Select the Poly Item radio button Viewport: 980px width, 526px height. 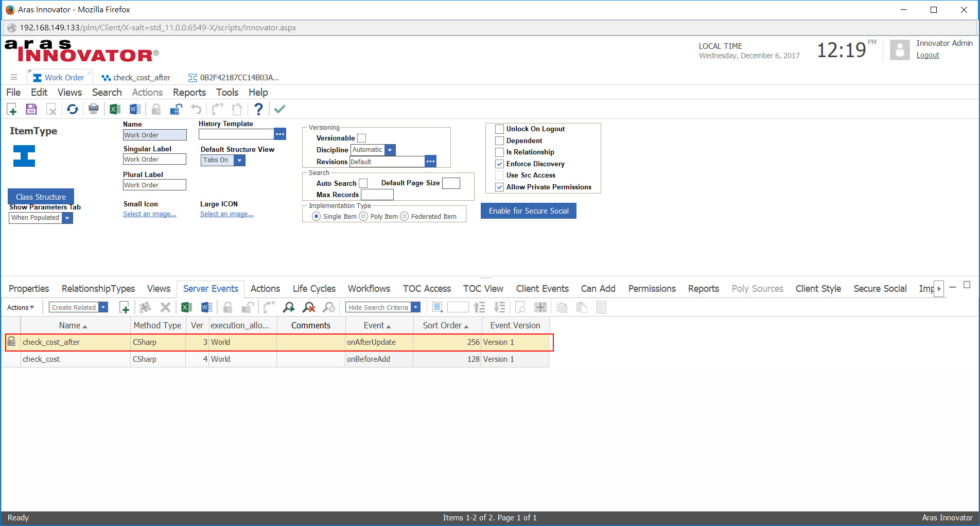(363, 216)
